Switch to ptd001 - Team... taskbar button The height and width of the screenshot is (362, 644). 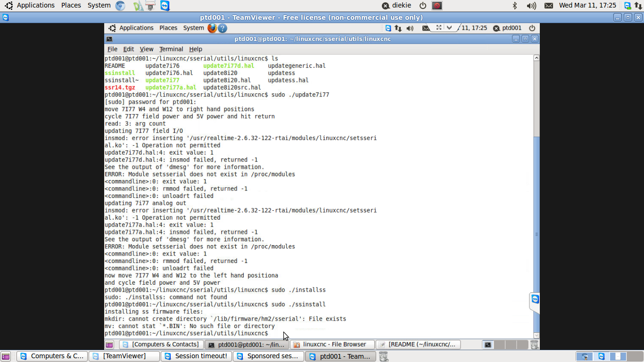(340, 356)
